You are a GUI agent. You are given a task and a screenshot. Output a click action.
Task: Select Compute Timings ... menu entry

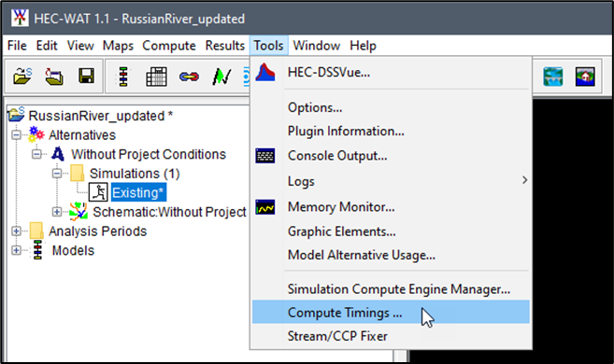click(x=391, y=312)
